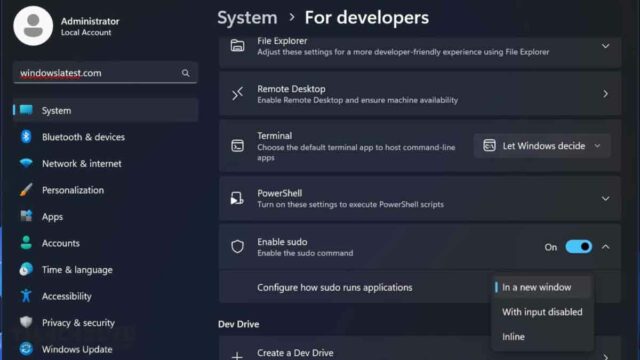Click the Privacy & security shield icon
This screenshot has height=360, width=640.
(x=26, y=322)
